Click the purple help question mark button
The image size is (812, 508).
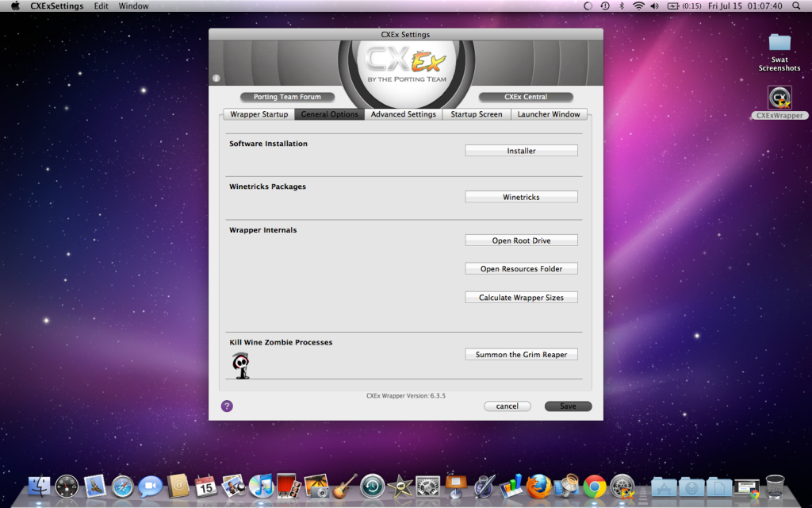pyautogui.click(x=227, y=406)
